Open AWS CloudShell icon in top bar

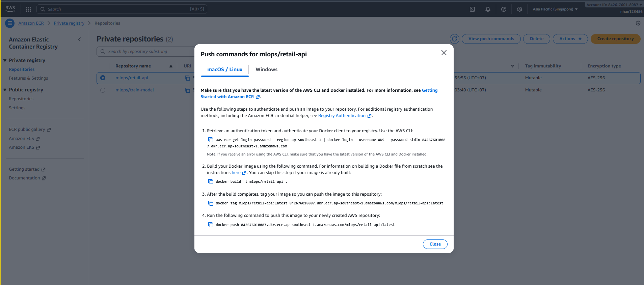pyautogui.click(x=472, y=9)
